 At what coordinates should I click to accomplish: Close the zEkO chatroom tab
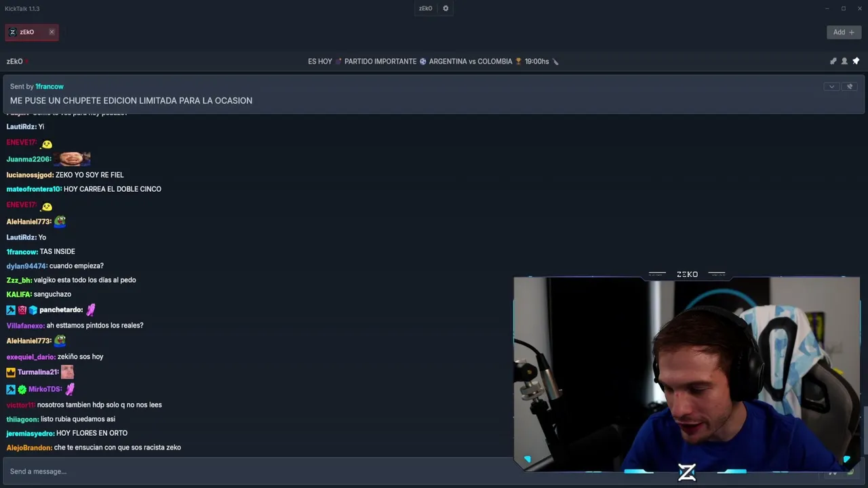[x=52, y=32]
